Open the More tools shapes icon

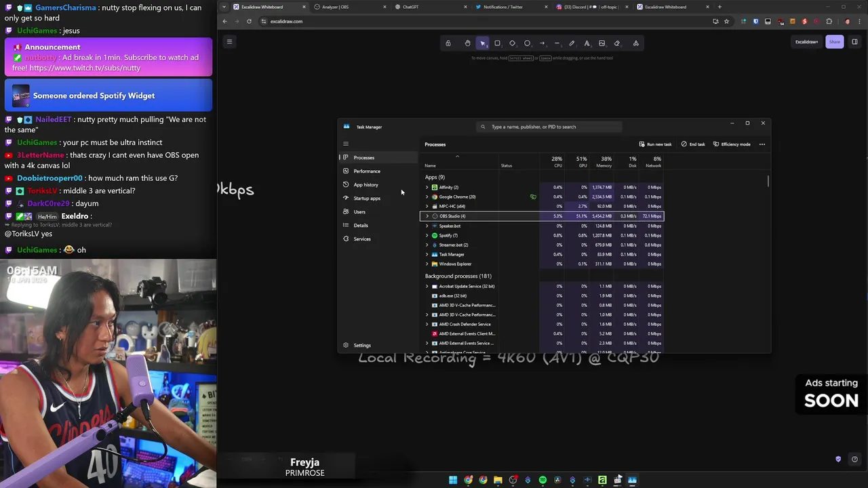pos(635,43)
